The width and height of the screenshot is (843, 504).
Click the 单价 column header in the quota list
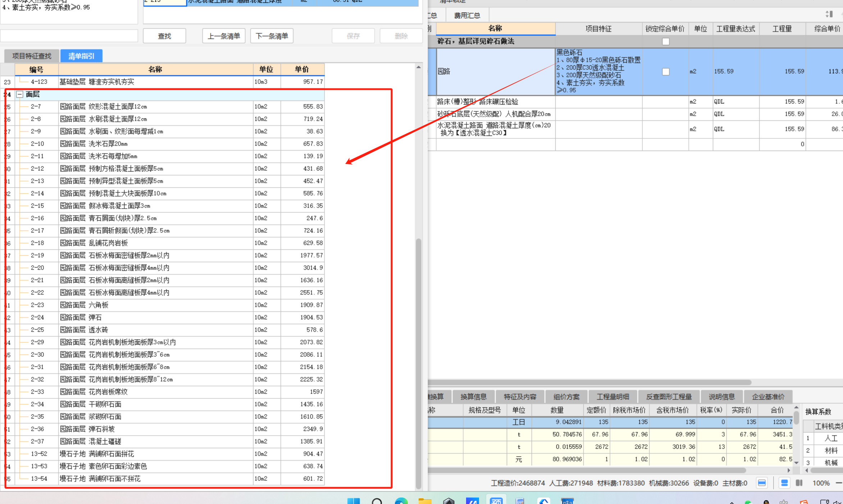coord(302,69)
